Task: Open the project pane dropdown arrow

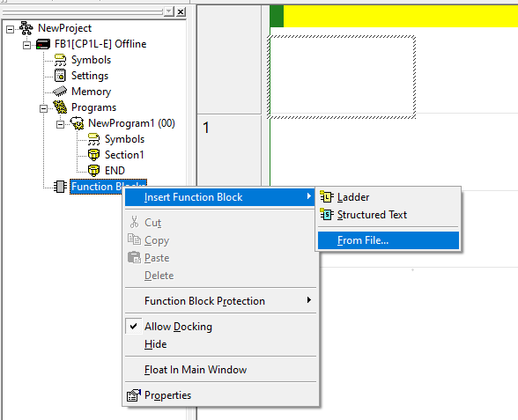Action: click(169, 12)
